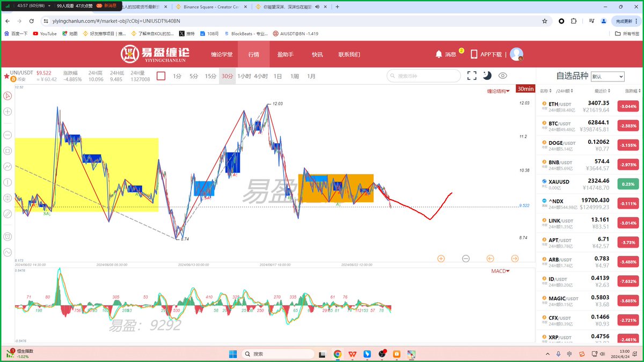644x362 pixels.
Task: Select the cursor pointer drawing tool
Action: click(x=8, y=97)
